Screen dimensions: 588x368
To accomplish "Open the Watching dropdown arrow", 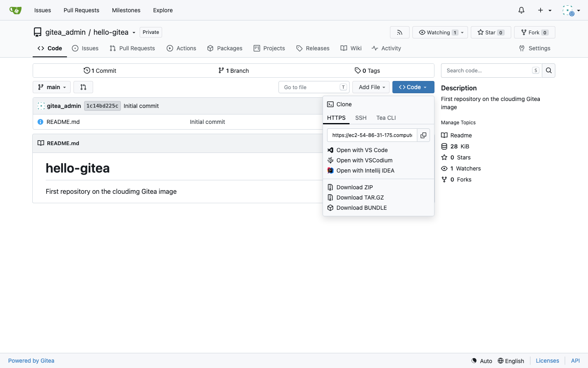I will [462, 33].
